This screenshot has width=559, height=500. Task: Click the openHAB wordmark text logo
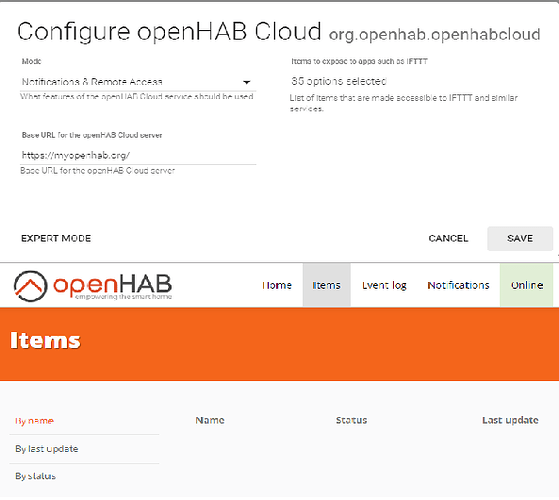[x=113, y=286]
